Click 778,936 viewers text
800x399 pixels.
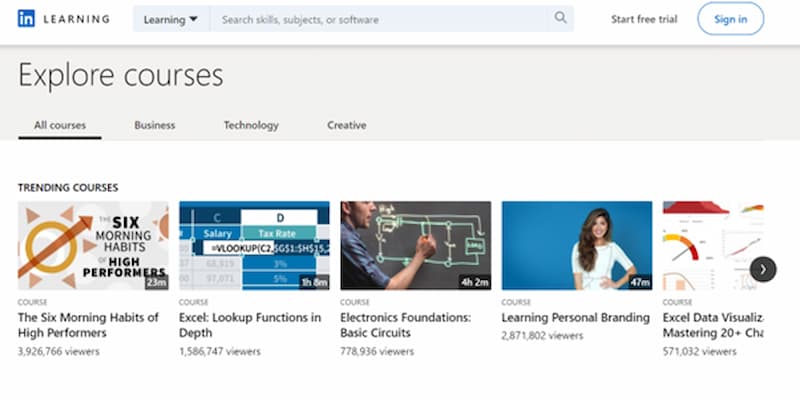(x=377, y=352)
